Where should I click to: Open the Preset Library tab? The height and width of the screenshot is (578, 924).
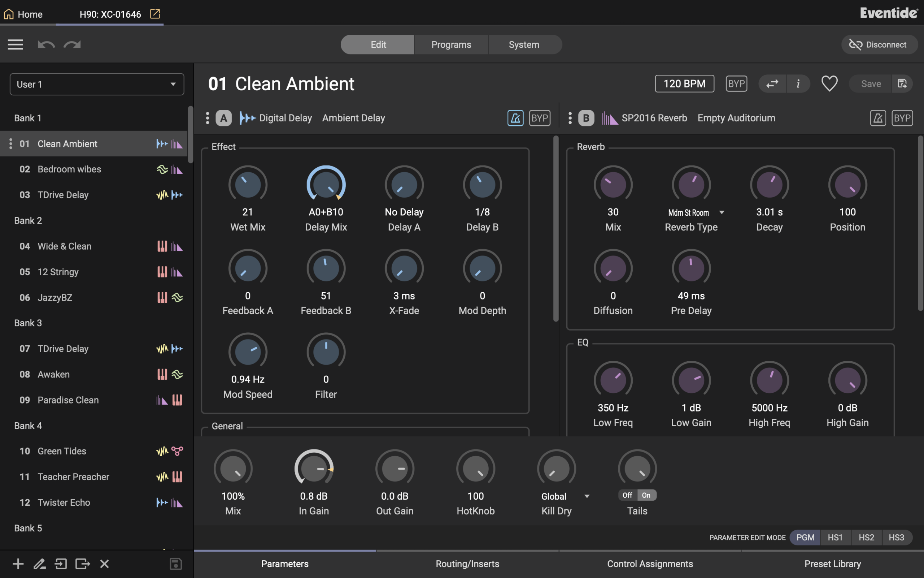pos(832,564)
